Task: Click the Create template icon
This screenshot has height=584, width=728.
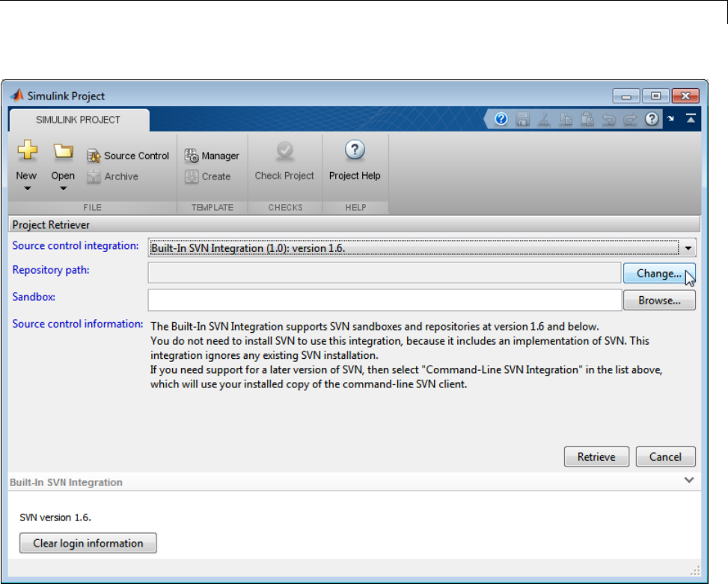Action: pyautogui.click(x=192, y=176)
